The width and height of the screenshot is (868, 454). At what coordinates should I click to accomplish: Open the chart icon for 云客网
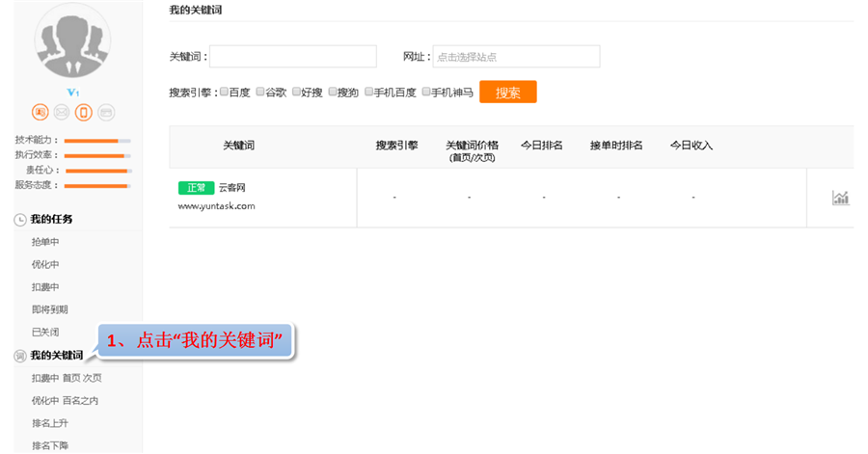pos(840,198)
